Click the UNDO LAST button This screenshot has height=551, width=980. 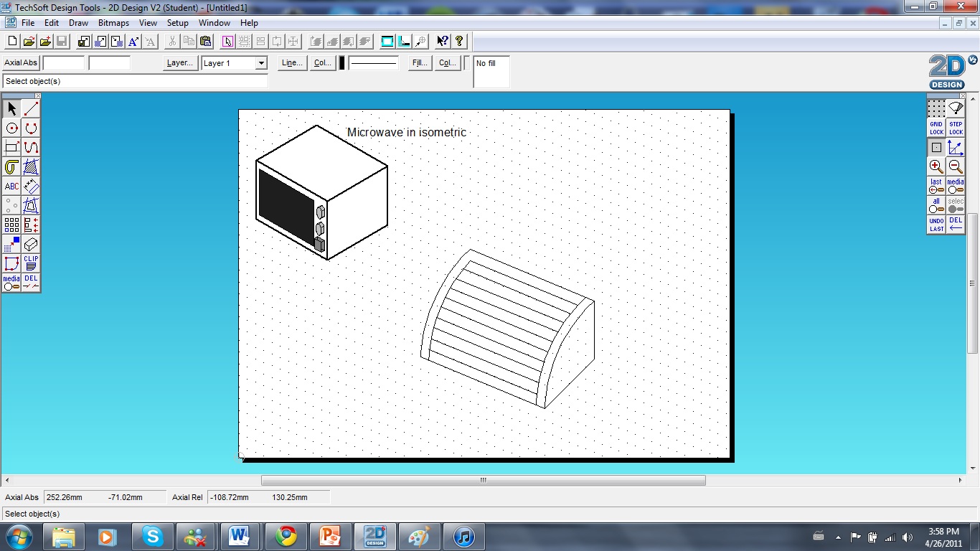[936, 224]
